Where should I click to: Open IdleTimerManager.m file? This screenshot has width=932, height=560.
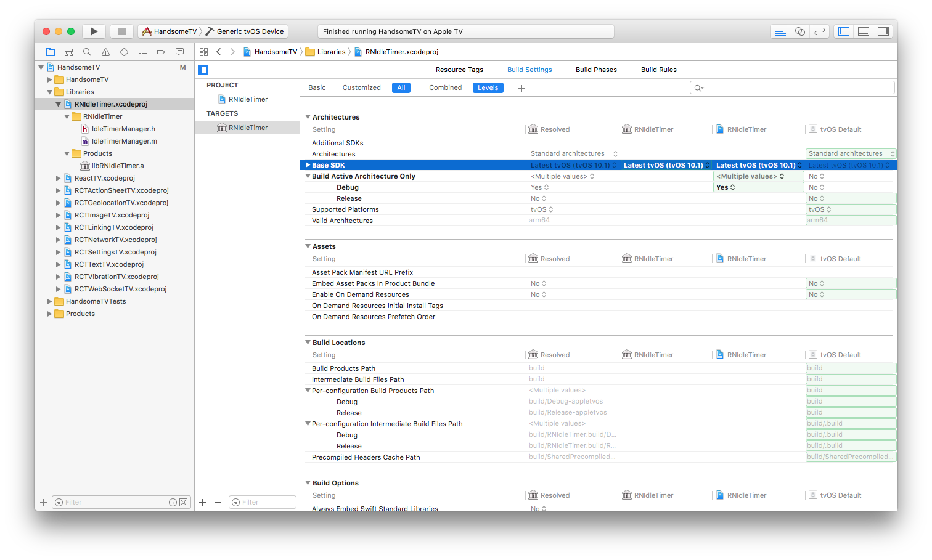pyautogui.click(x=124, y=141)
